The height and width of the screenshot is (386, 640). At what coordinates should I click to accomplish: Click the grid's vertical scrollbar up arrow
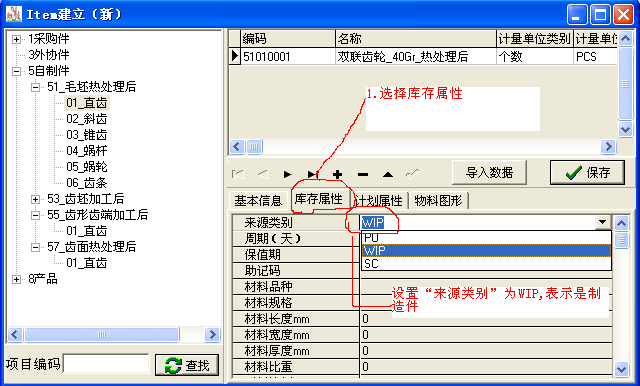click(625, 39)
